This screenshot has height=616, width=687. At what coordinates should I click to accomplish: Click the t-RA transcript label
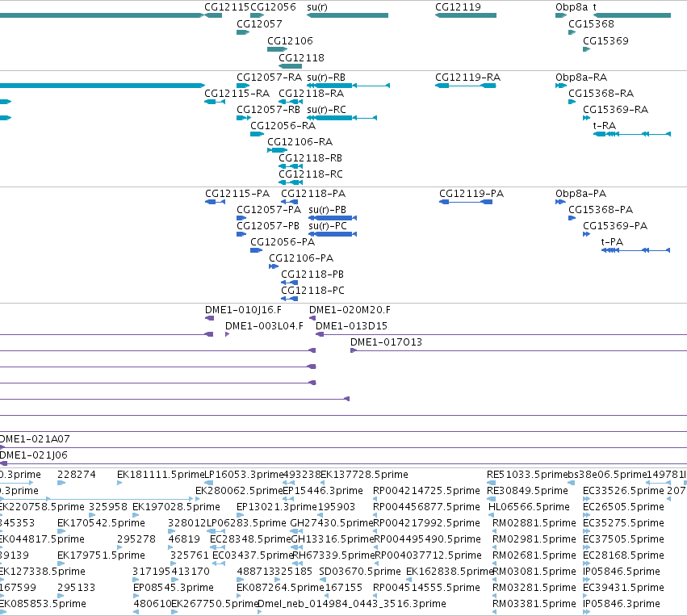tap(605, 126)
